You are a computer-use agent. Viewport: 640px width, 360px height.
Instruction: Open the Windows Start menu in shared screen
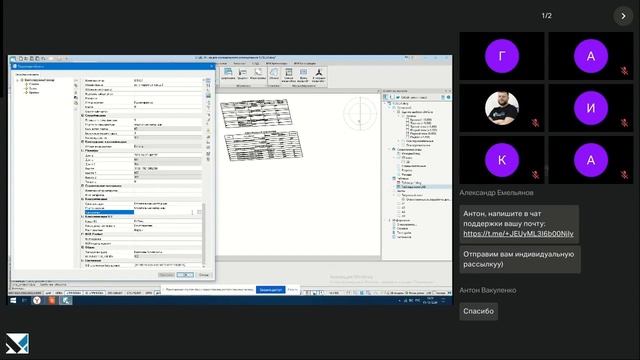[x=13, y=300]
